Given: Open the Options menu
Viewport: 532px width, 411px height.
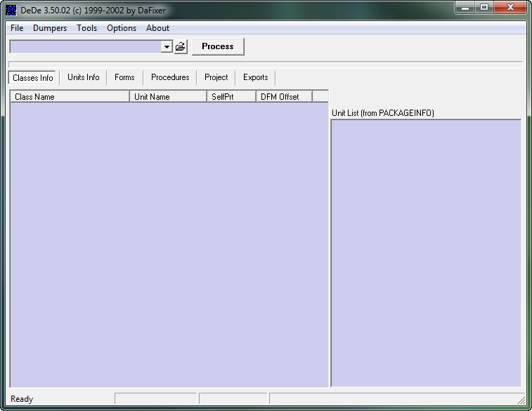Looking at the screenshot, I should [122, 28].
